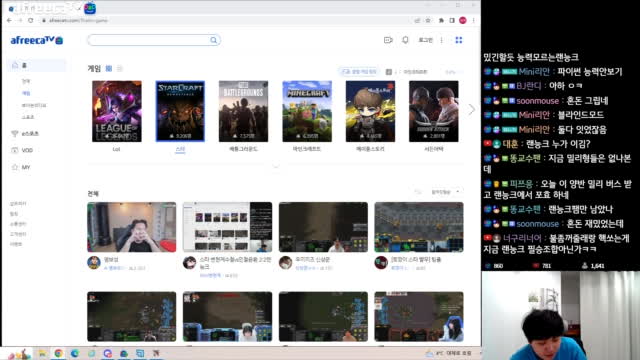Viewport: 640px width, 360px height.
Task: Open File Explorer from the taskbar
Action: point(42,353)
